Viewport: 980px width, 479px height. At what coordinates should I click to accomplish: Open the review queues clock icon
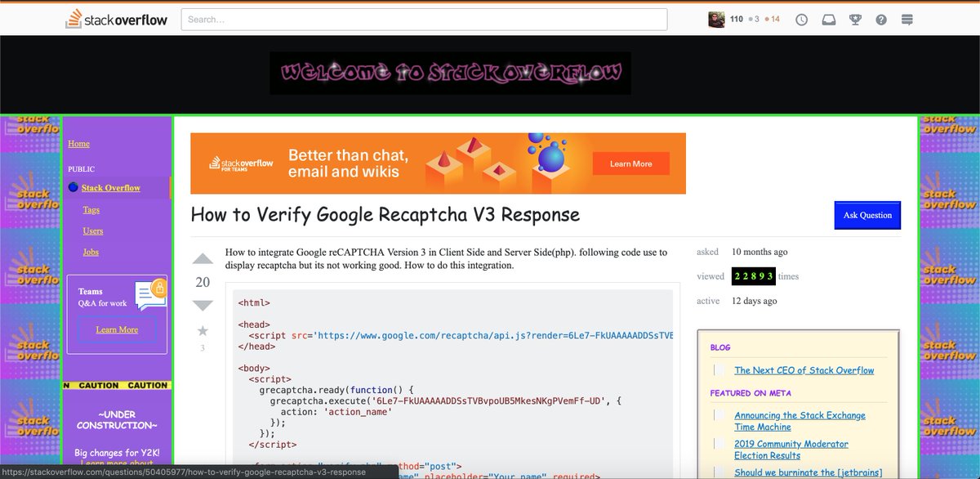pos(802,20)
